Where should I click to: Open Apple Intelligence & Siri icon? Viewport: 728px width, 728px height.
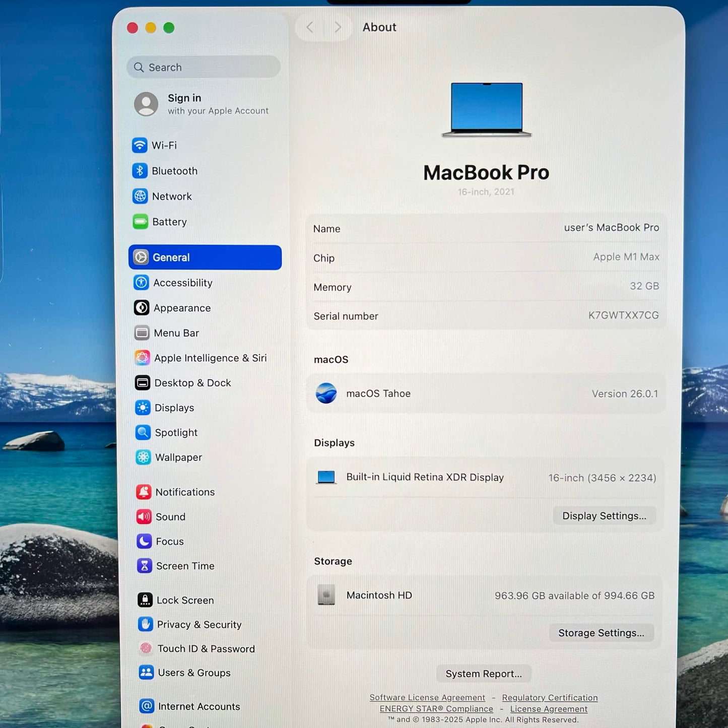(143, 358)
